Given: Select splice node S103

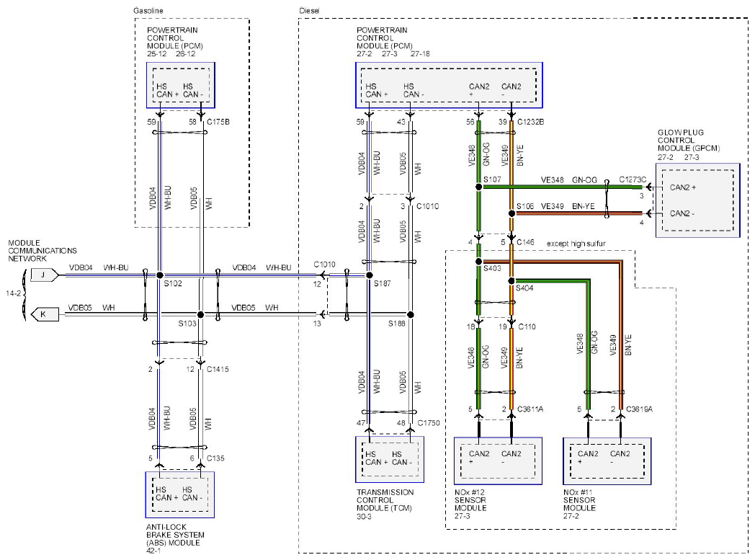Looking at the screenshot, I should (201, 314).
